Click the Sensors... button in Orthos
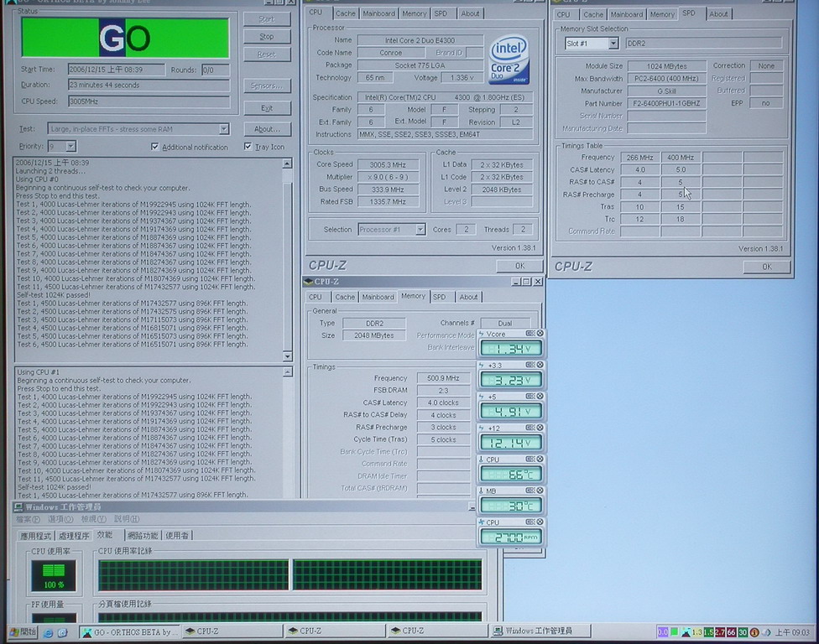 tap(267, 86)
